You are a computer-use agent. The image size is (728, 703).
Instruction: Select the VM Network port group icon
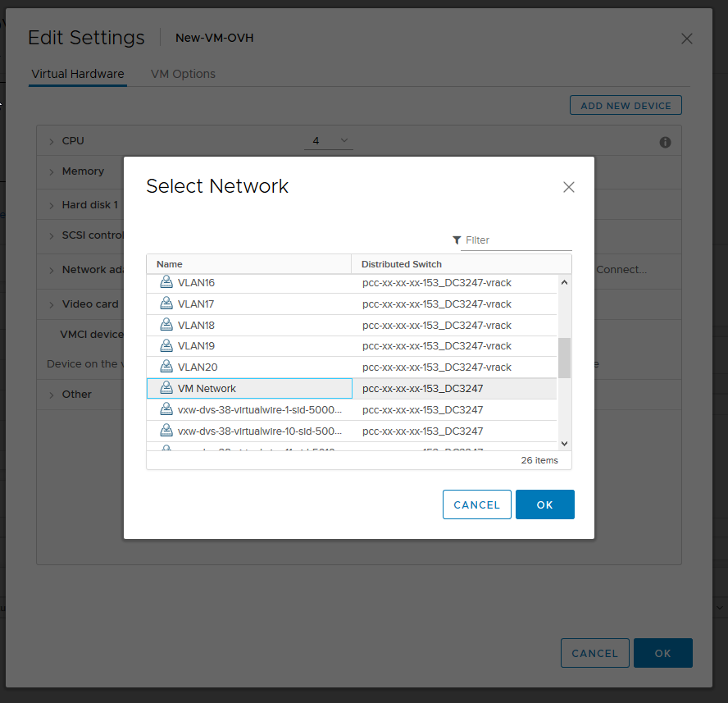[x=166, y=388]
